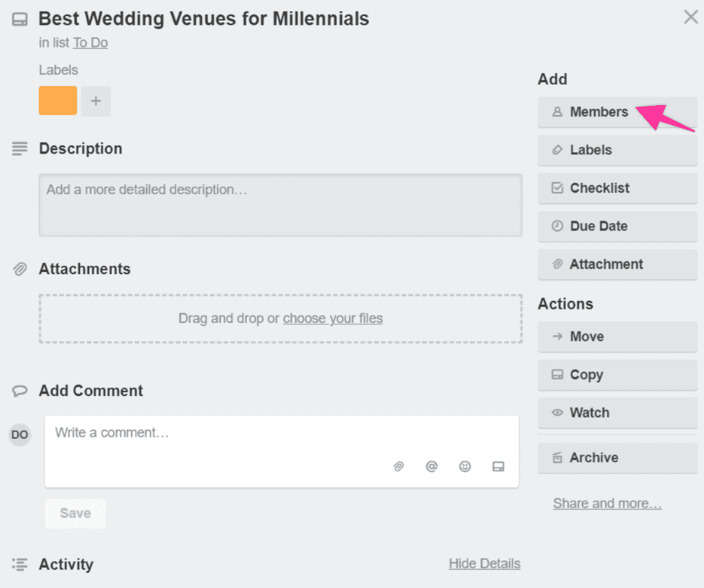This screenshot has width=704, height=588.
Task: Select the Move action
Action: coord(617,337)
